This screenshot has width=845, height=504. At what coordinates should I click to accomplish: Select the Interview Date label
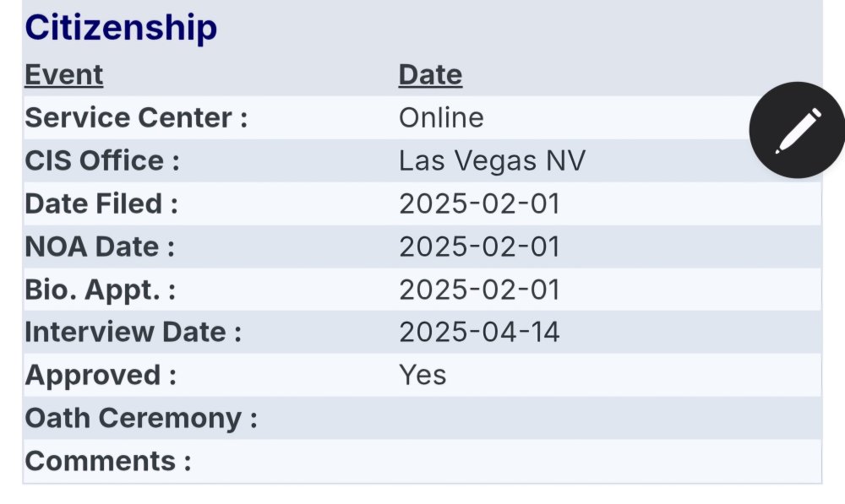coord(133,332)
